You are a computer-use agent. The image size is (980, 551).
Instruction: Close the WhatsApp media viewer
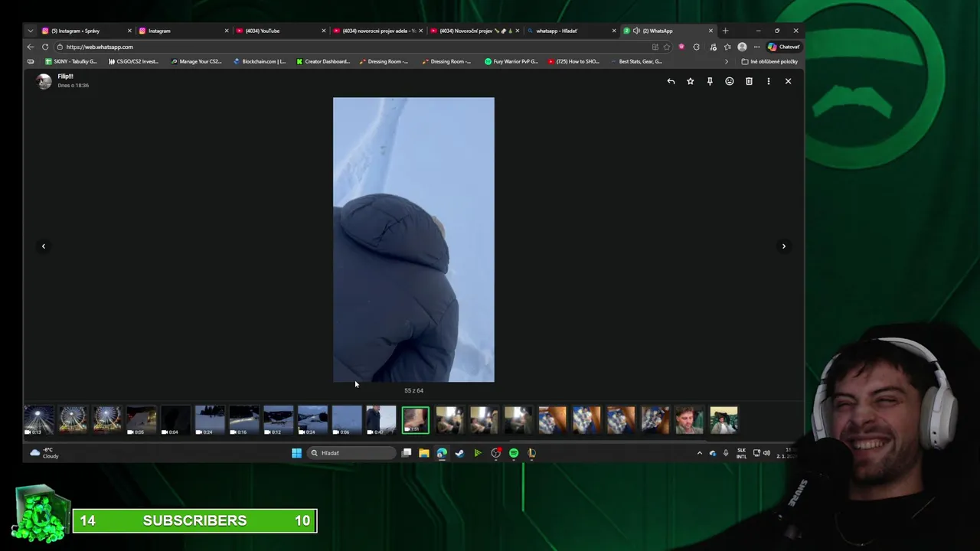point(788,81)
